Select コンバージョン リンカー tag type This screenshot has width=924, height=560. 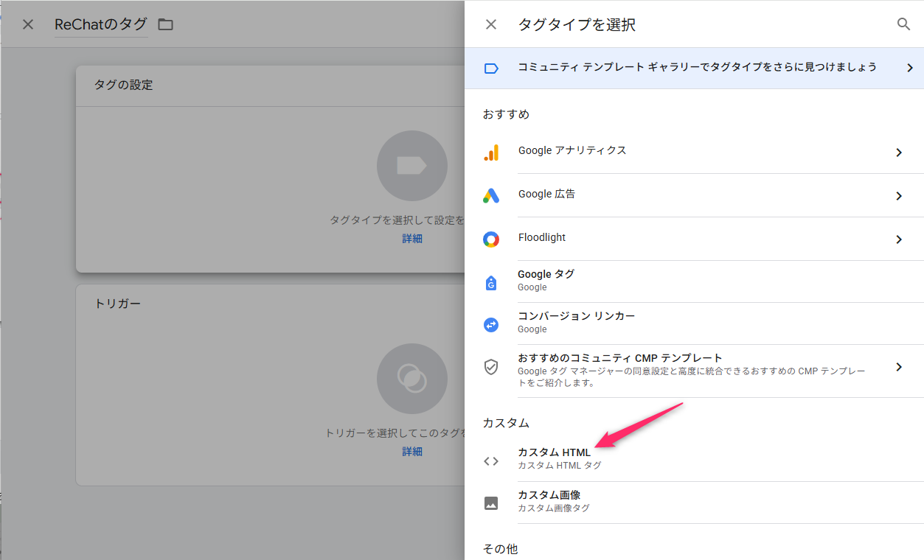click(694, 323)
